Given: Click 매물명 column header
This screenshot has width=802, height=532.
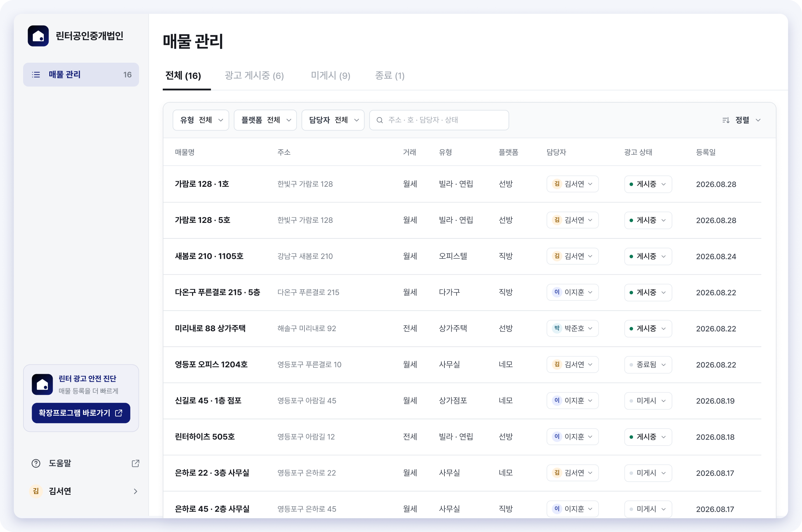Looking at the screenshot, I should point(185,152).
